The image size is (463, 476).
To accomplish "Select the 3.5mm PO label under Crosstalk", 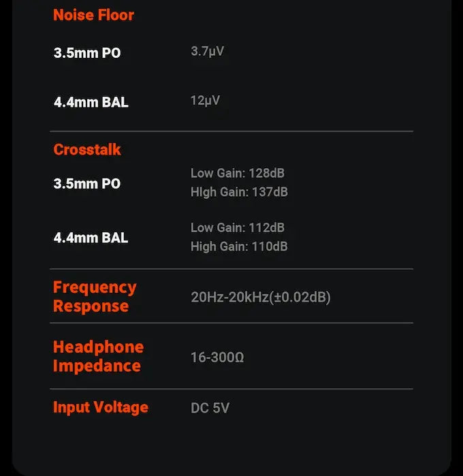I will [x=87, y=184].
